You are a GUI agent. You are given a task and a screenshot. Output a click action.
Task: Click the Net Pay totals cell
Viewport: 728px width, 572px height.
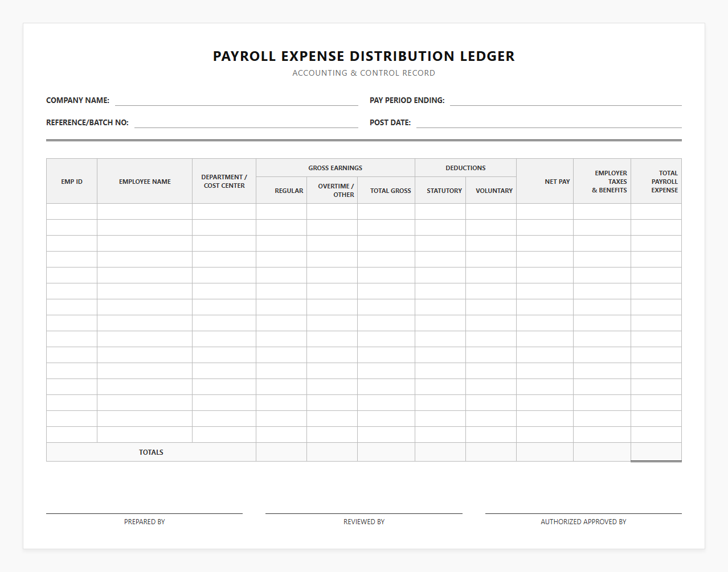[x=545, y=452]
